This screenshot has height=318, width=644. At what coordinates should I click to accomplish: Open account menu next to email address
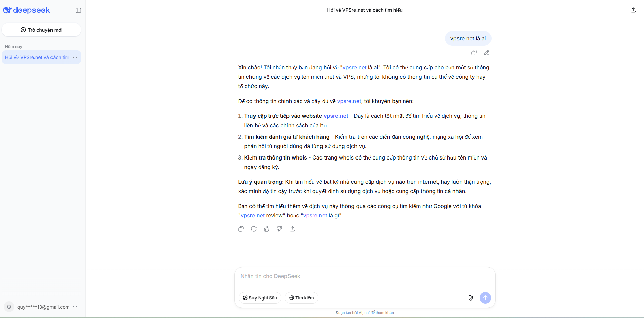tap(75, 307)
